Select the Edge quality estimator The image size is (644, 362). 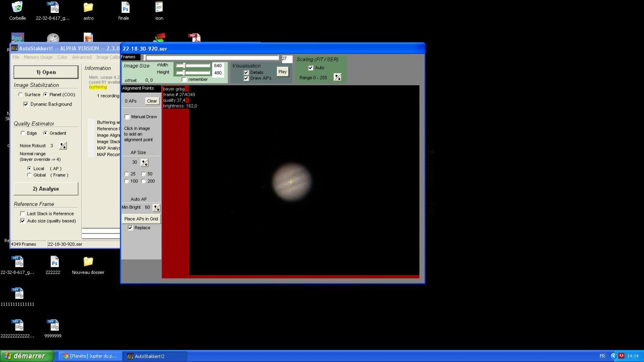[x=23, y=133]
